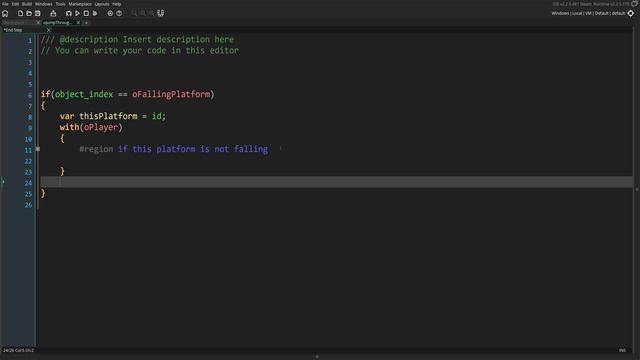Open the Layouts menu
Viewport: 640px width, 360px height.
102,4
